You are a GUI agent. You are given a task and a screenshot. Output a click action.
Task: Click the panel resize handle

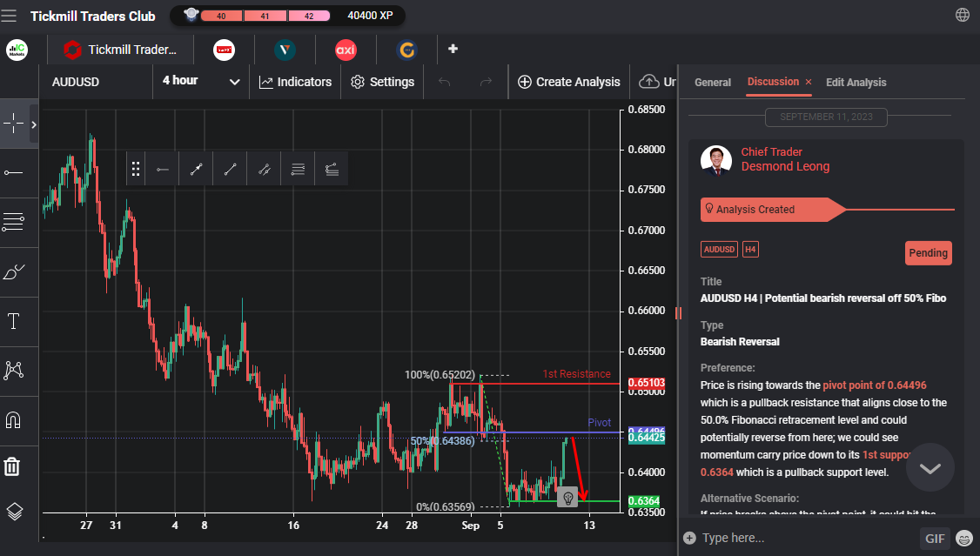coord(678,313)
